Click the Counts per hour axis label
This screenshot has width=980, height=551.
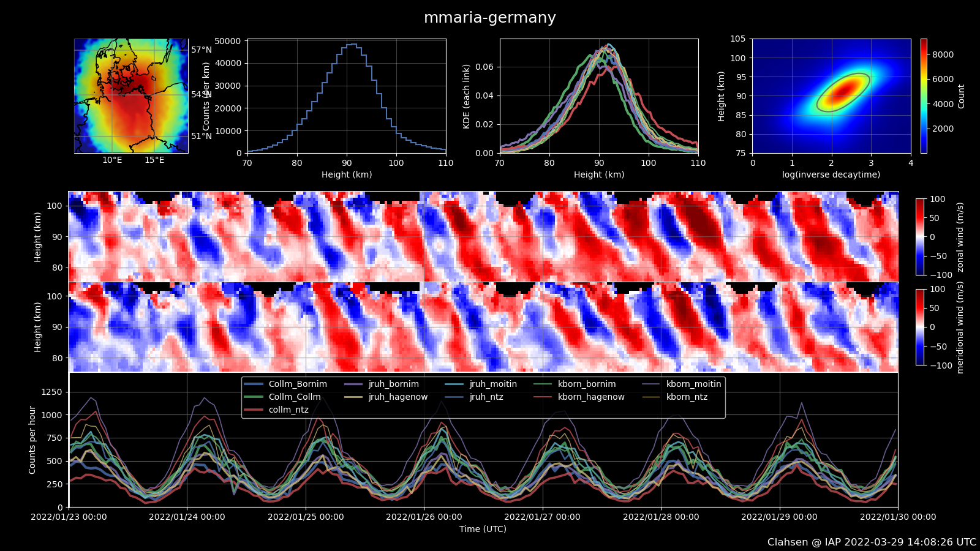[x=32, y=440]
